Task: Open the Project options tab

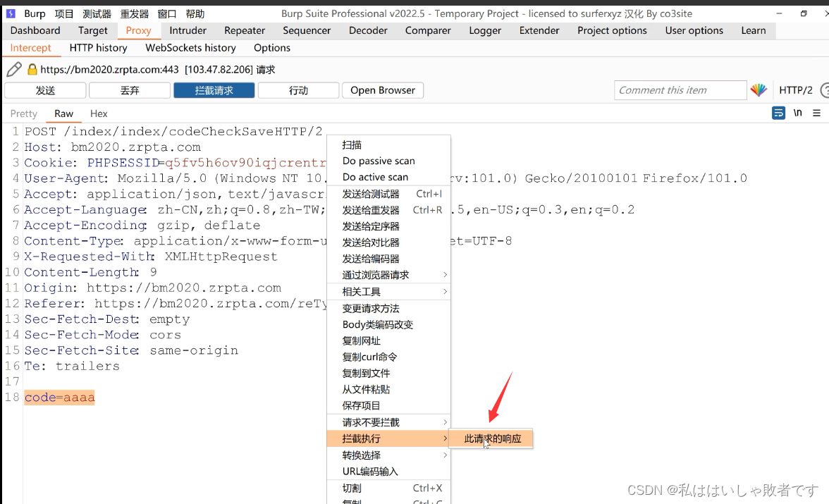Action: 612,31
